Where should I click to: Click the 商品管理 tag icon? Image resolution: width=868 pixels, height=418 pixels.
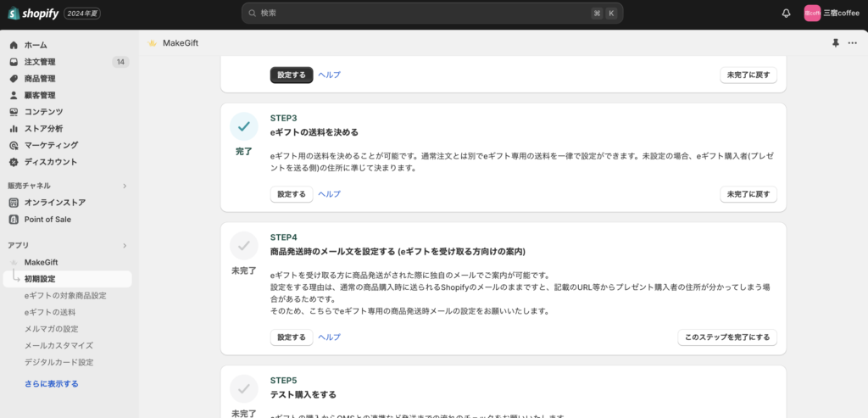coord(14,79)
